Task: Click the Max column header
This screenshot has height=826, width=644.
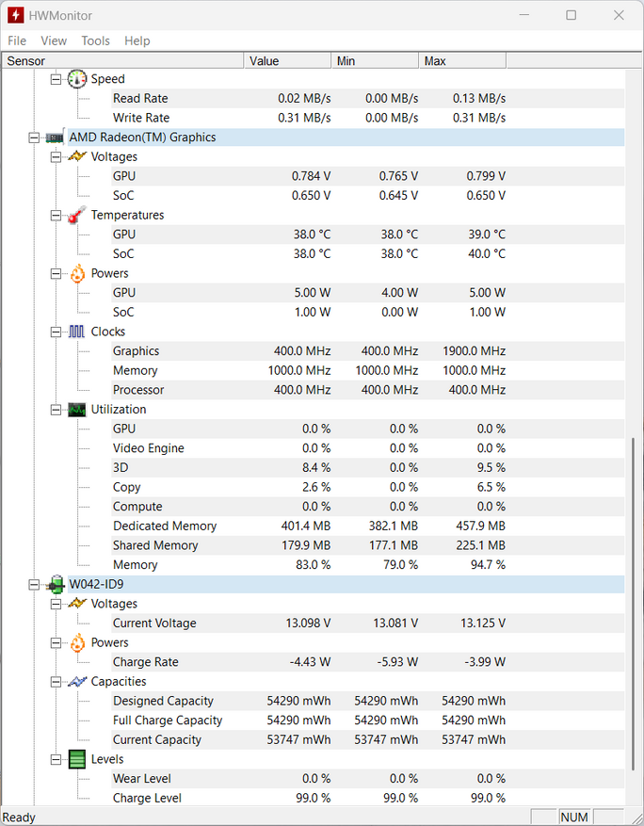Action: click(x=462, y=61)
